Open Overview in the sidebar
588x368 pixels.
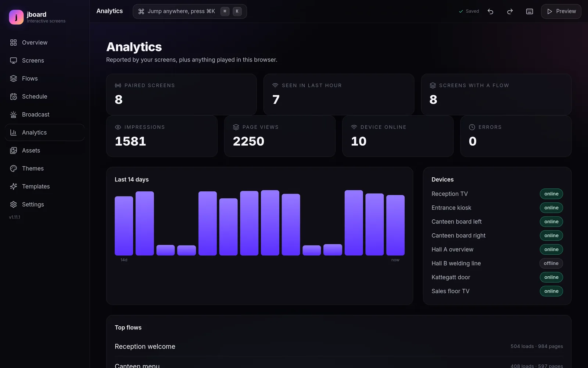[45, 43]
